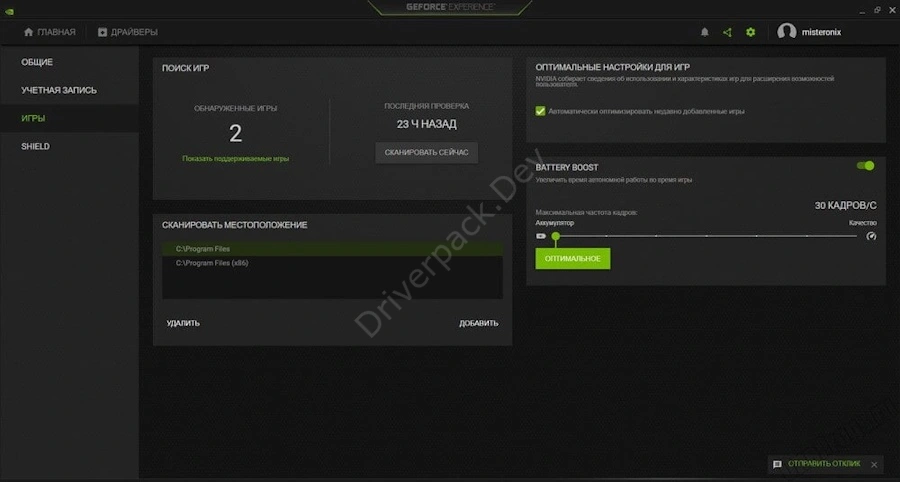
Task: Click the feedback speech bubble icon
Action: (x=777, y=464)
